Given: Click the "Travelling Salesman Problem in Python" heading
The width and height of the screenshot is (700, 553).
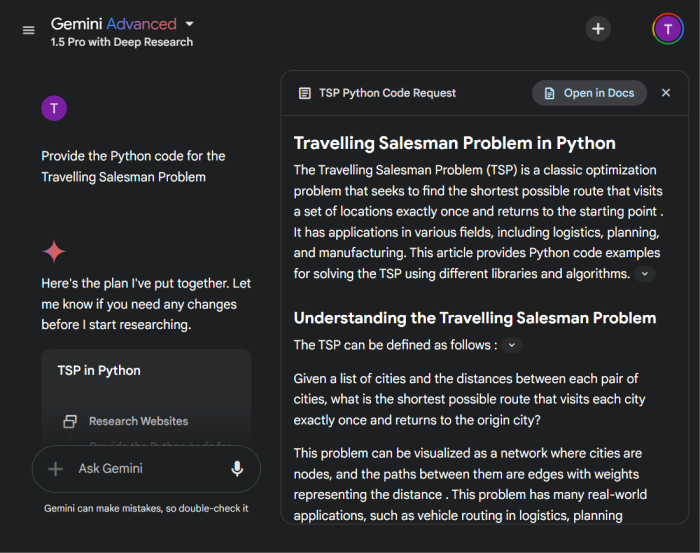Looking at the screenshot, I should pyautogui.click(x=454, y=143).
